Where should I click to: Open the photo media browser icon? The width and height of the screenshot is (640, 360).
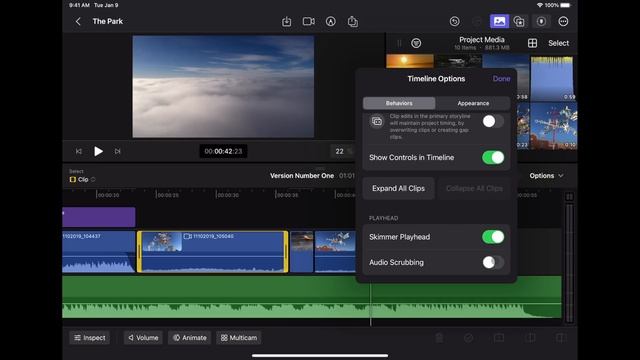(499, 21)
